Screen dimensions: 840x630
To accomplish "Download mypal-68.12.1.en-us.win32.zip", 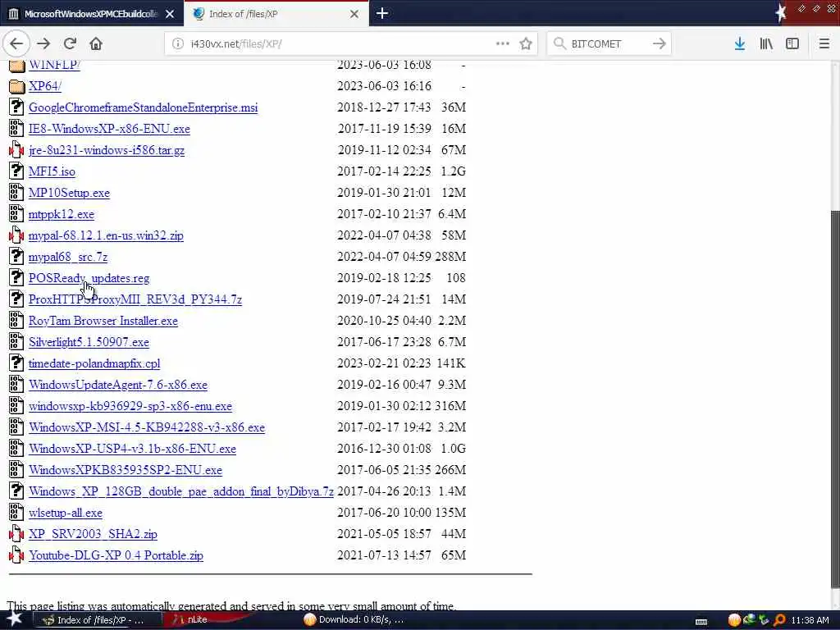I will (x=106, y=235).
